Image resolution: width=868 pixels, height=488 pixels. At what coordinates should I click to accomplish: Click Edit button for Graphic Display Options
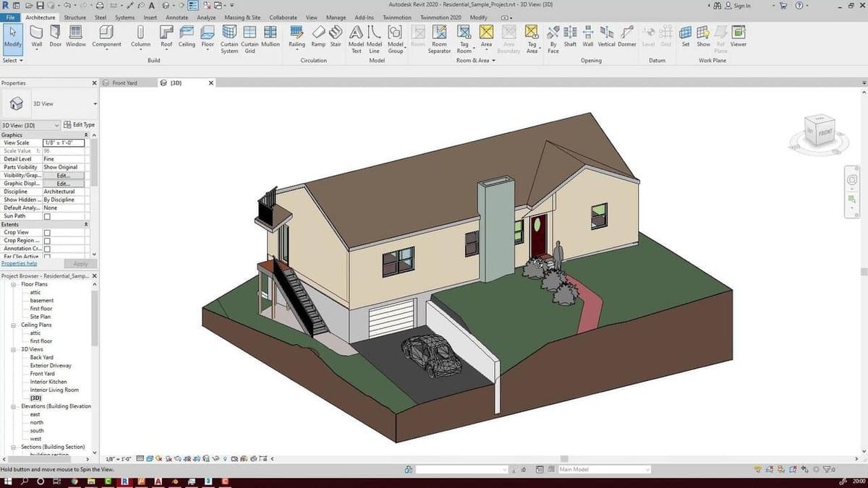click(x=63, y=184)
